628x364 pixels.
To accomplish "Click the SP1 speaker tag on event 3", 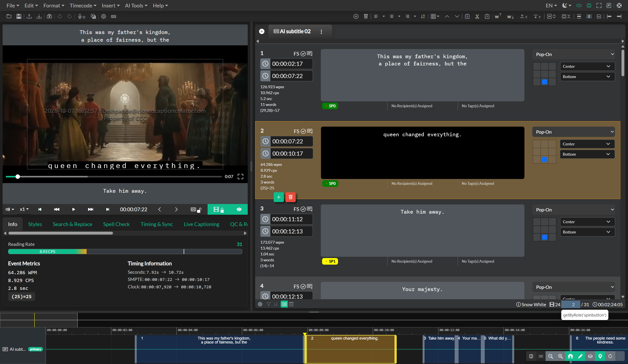I will point(330,261).
